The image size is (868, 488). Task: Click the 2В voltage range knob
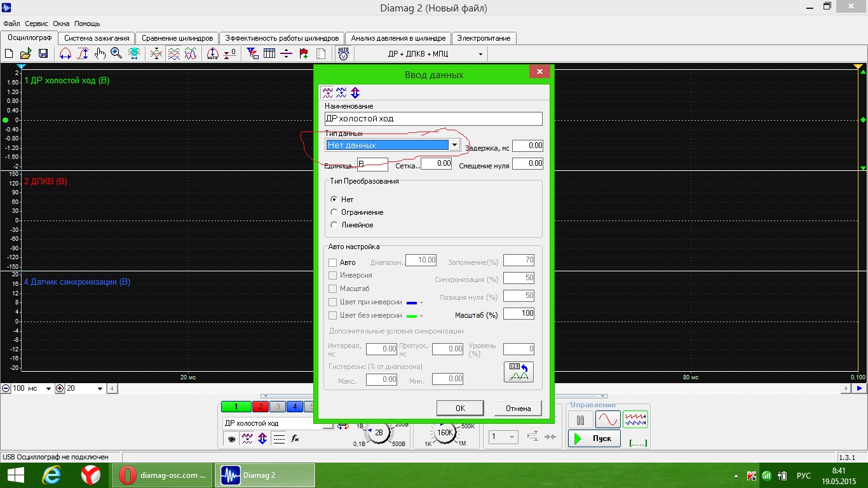pos(379,433)
